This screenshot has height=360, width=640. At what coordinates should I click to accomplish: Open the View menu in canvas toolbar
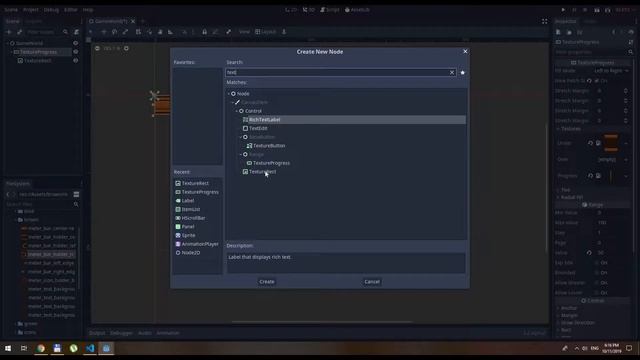pyautogui.click(x=244, y=32)
